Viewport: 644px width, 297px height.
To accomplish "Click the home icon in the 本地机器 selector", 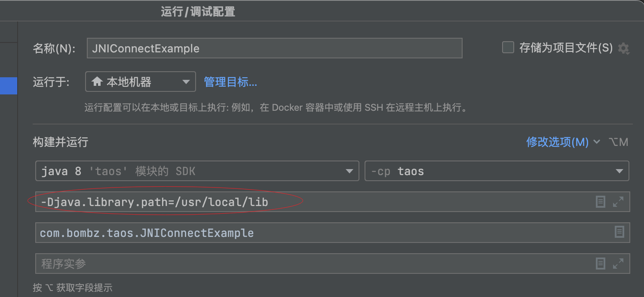I will (x=98, y=82).
